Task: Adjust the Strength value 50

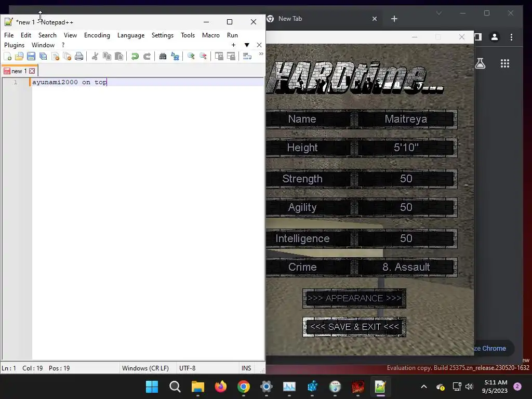Action: pos(406,179)
